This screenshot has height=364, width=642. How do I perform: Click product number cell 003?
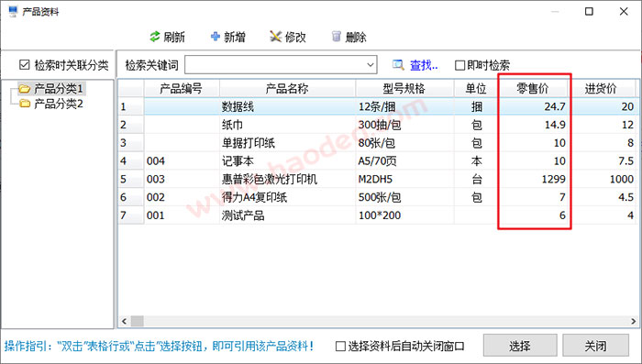(x=182, y=179)
